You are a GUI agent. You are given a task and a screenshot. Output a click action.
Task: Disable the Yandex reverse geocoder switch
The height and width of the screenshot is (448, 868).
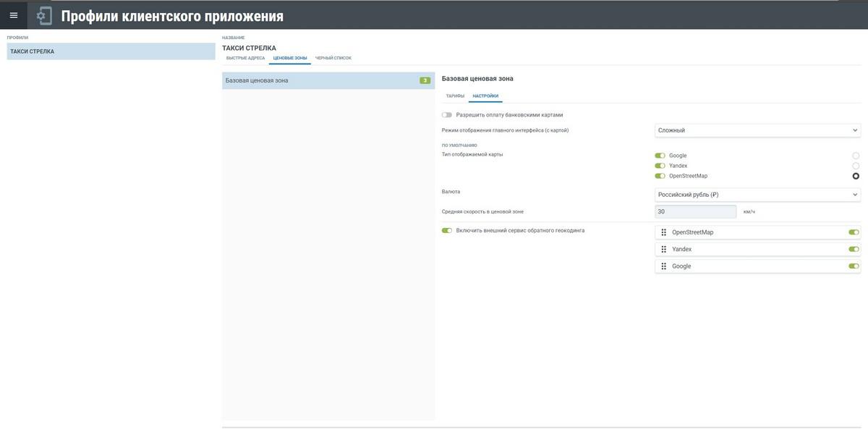(854, 249)
